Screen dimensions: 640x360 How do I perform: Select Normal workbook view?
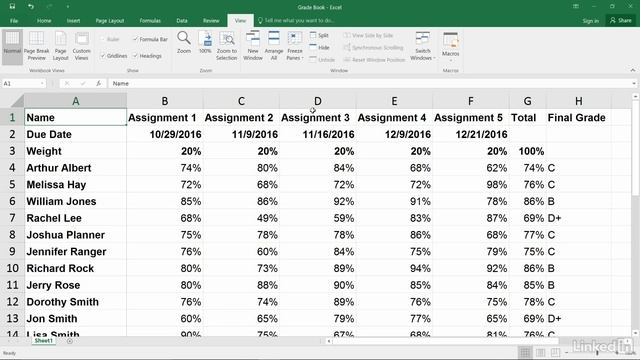coord(12,47)
